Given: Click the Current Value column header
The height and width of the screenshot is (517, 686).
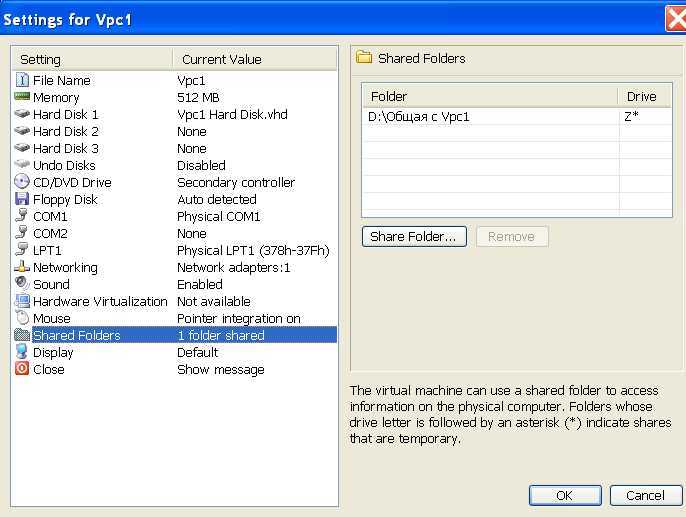Looking at the screenshot, I should (255, 59).
